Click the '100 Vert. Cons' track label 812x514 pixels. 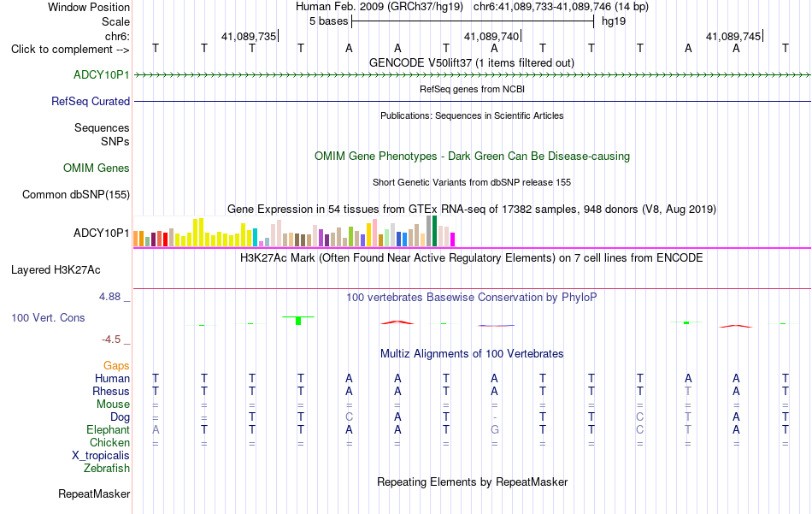(x=48, y=317)
